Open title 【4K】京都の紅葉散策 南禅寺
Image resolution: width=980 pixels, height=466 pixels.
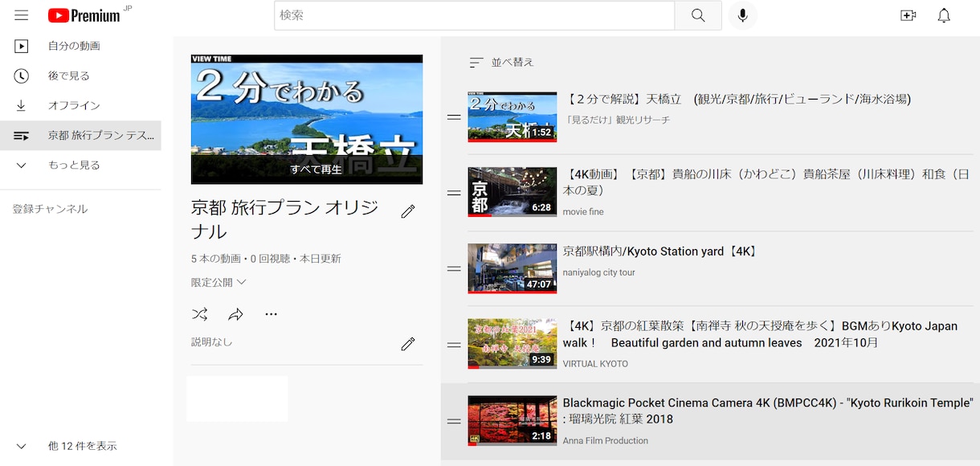click(x=760, y=334)
